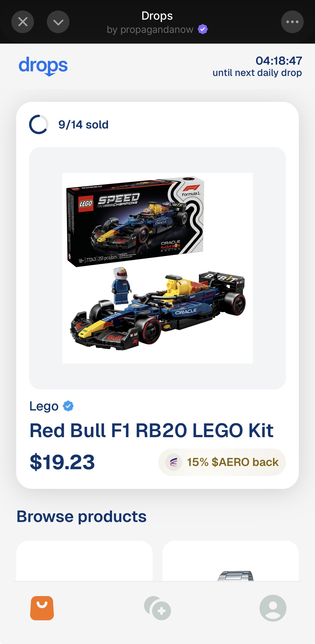The width and height of the screenshot is (315, 644).
Task: Tap the circular sold progress indicator
Action: (x=39, y=124)
